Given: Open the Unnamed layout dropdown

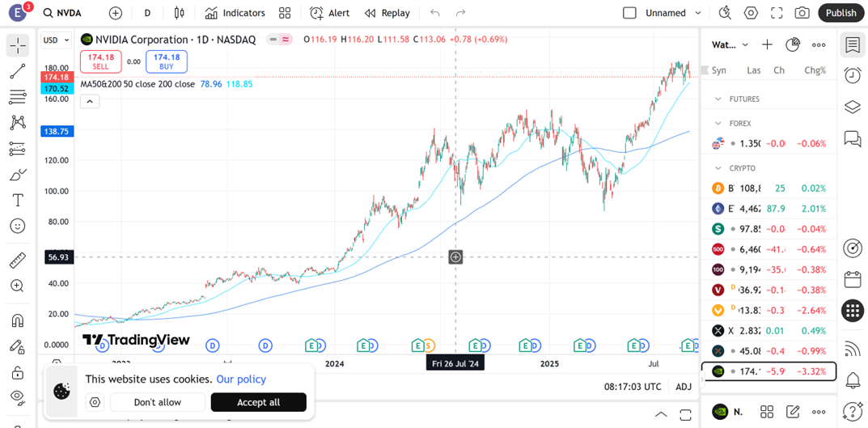Looking at the screenshot, I should 674,13.
